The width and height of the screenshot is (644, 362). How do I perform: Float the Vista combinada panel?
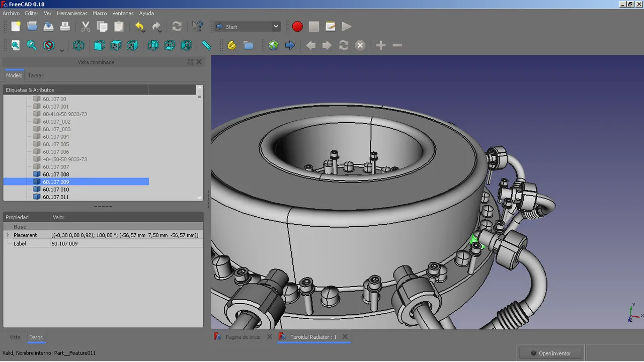coord(190,62)
